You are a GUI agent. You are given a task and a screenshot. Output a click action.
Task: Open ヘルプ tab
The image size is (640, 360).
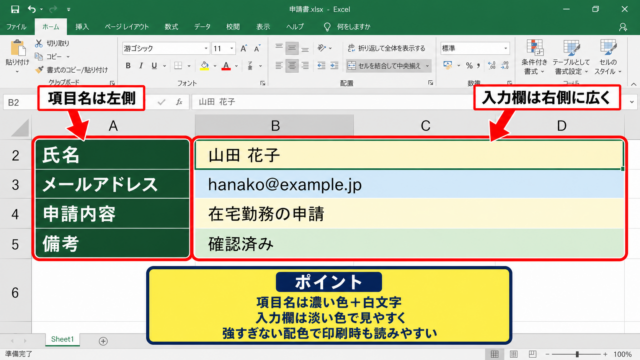[295, 27]
